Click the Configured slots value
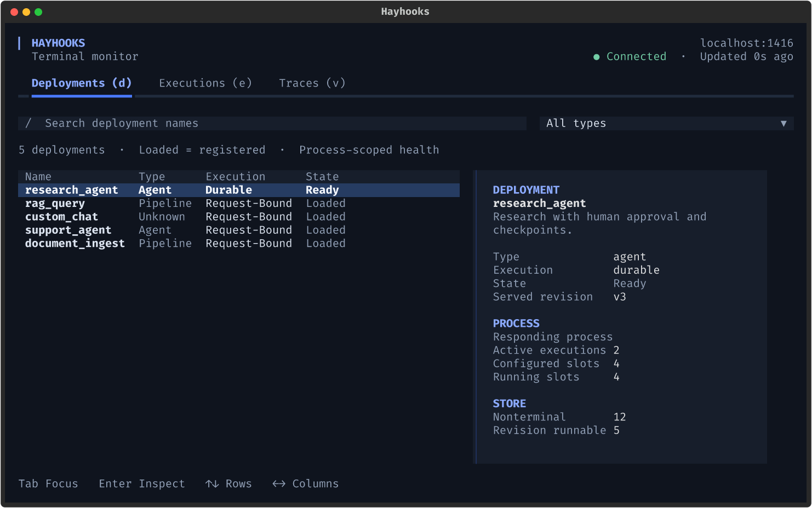Image resolution: width=812 pixels, height=508 pixels. click(x=616, y=363)
